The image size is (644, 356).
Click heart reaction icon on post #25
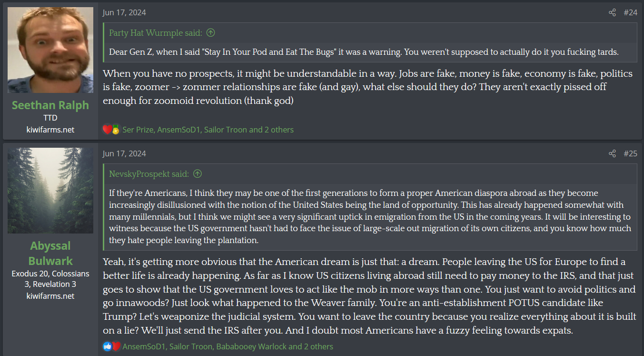click(116, 346)
